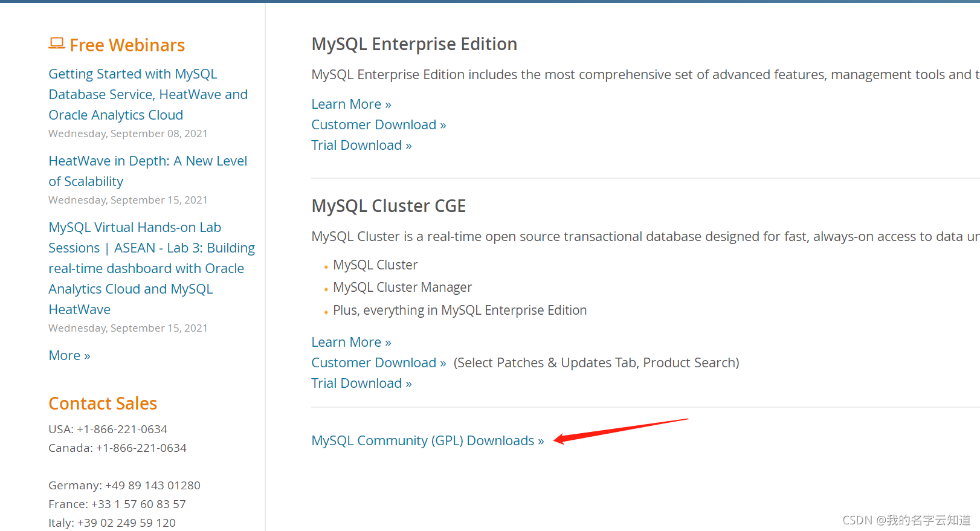Click the 'MySQL Cluster' bullet item

375,265
